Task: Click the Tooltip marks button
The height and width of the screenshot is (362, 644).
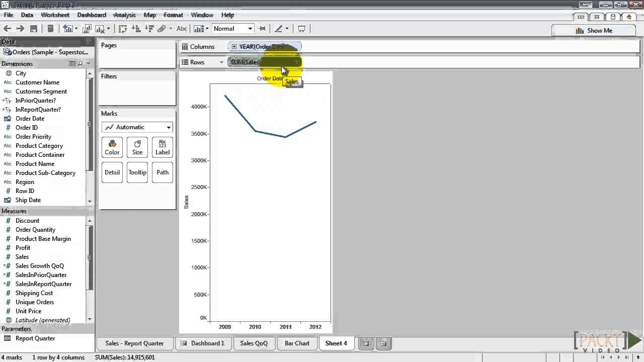Action: (137, 172)
